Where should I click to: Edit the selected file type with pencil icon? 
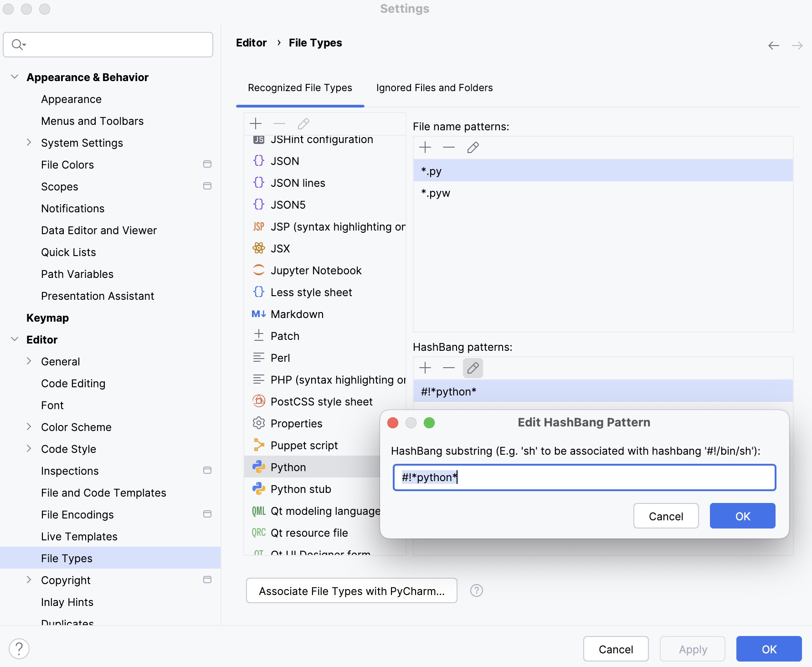[x=303, y=123]
